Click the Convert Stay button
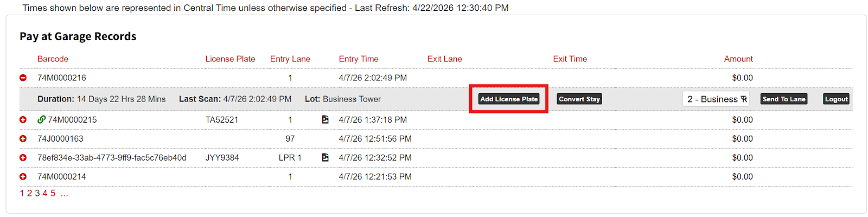Viewport: 868px width, 217px height. [579, 99]
